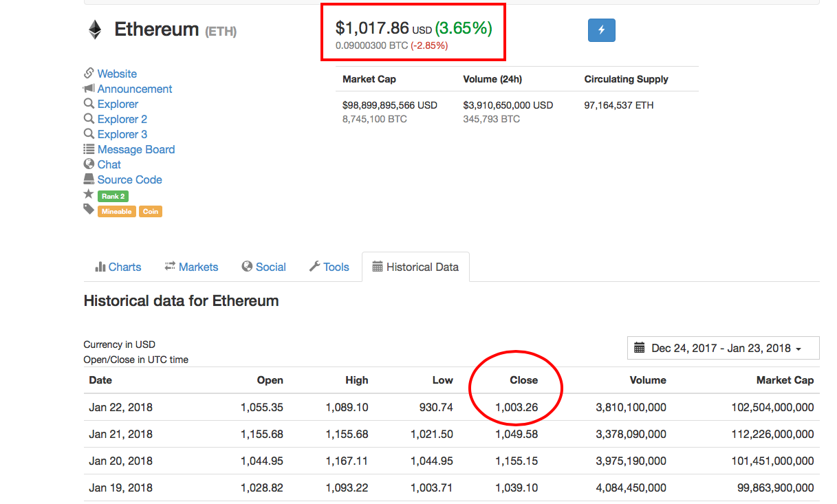Click the orange Coin tag badge
This screenshot has width=837, height=504.
tap(151, 211)
